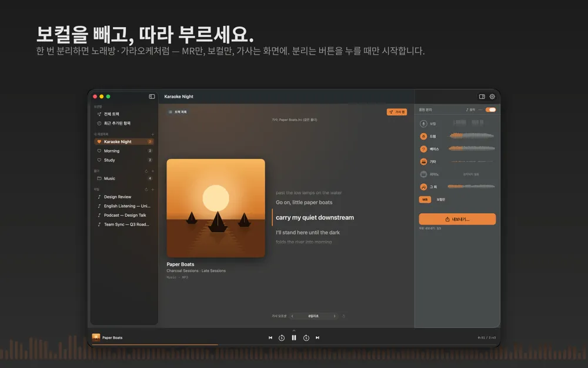Select the 보컬만 vocals-only tab
Screen dimensions: 588x368
[x=440, y=200]
